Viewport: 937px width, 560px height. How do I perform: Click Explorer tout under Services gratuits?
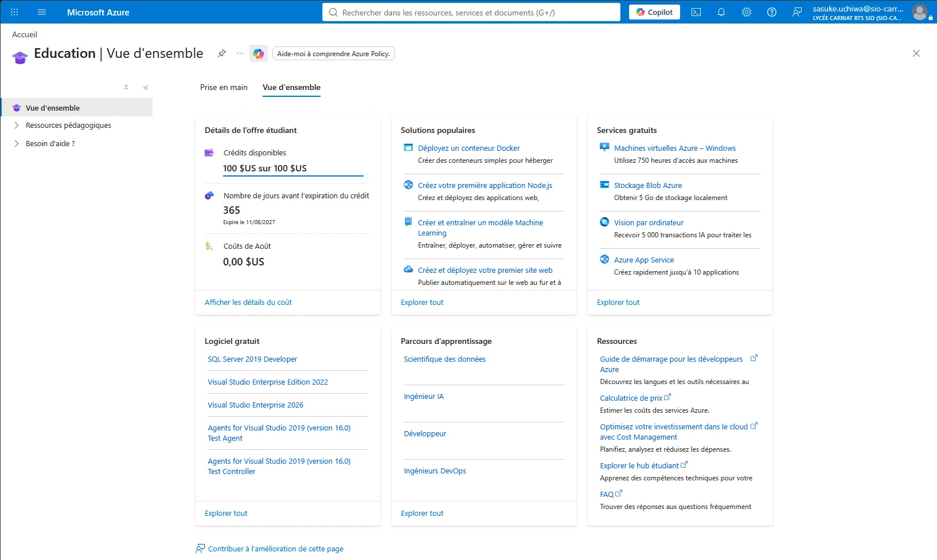618,302
